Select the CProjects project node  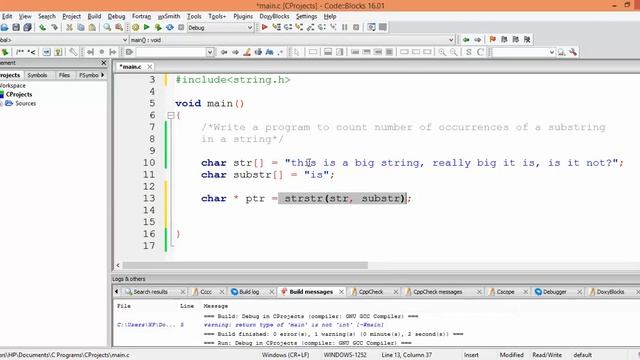[x=19, y=94]
